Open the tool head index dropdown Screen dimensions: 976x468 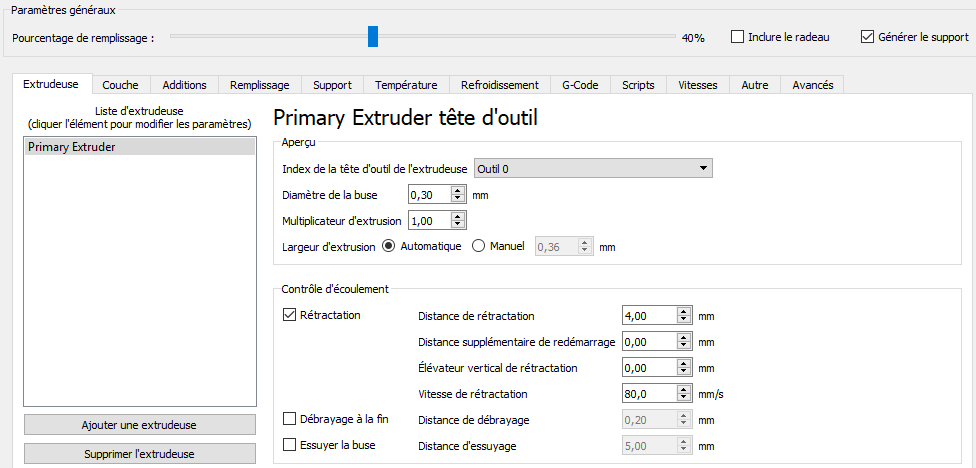pyautogui.click(x=593, y=168)
